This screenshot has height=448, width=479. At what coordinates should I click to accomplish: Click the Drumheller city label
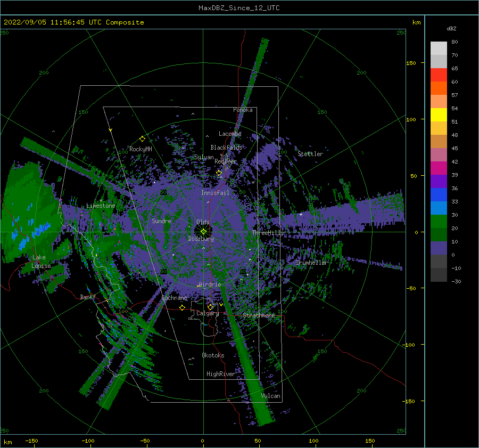pyautogui.click(x=311, y=263)
